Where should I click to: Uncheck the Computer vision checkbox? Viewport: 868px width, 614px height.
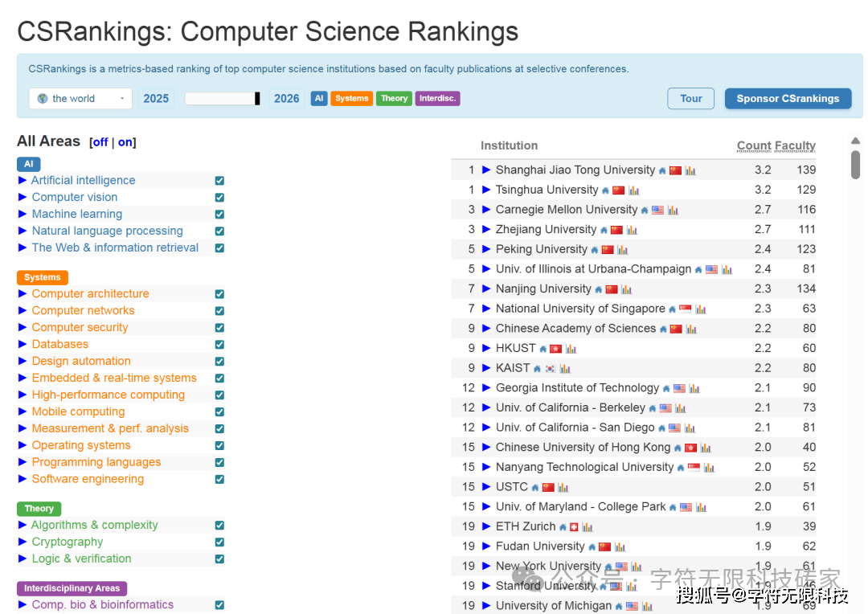coord(219,198)
